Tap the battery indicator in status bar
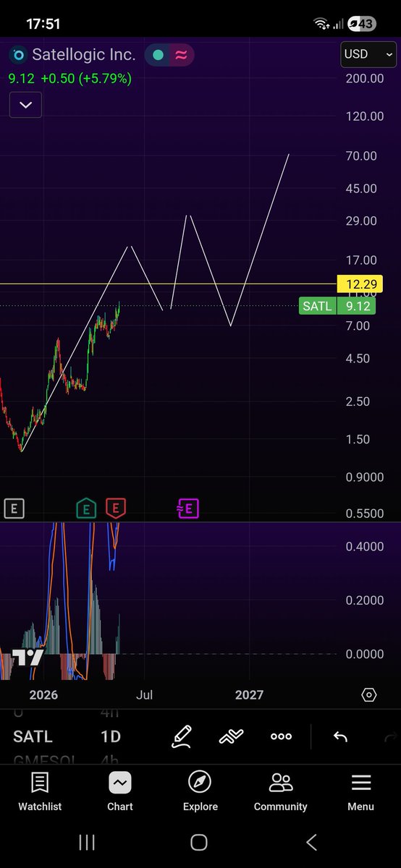The height and width of the screenshot is (868, 401). tap(361, 24)
